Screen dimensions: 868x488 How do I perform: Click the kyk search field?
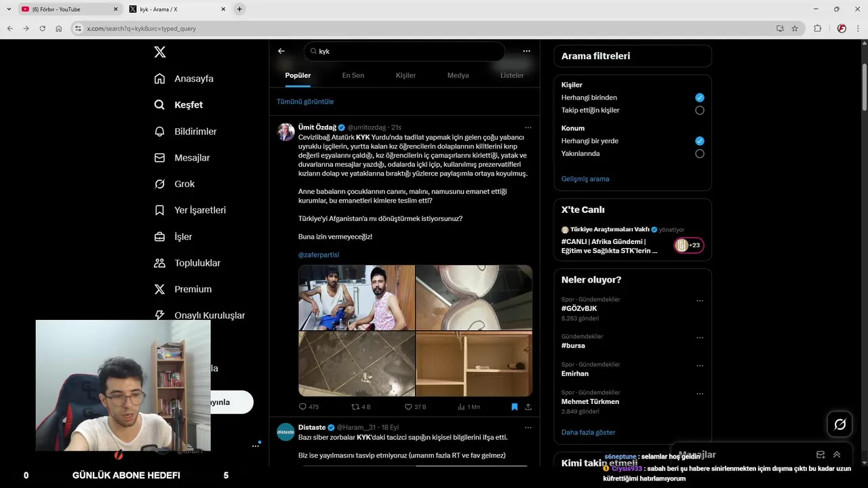(404, 52)
